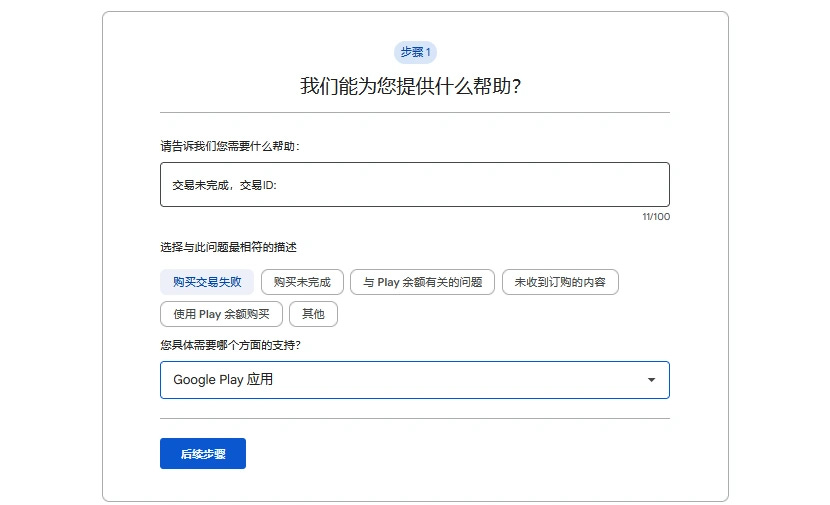Click the 步骤 1 step badge
830x505 pixels.
click(415, 52)
